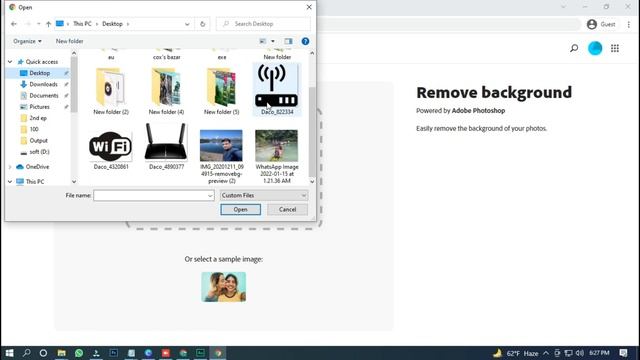Click the navigation pane scroll down arrow

(74, 182)
